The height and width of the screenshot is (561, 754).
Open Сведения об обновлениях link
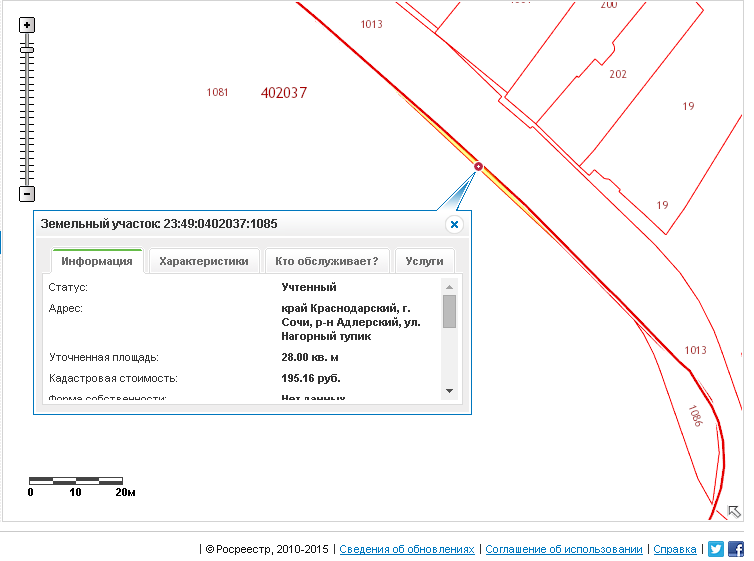coord(407,549)
